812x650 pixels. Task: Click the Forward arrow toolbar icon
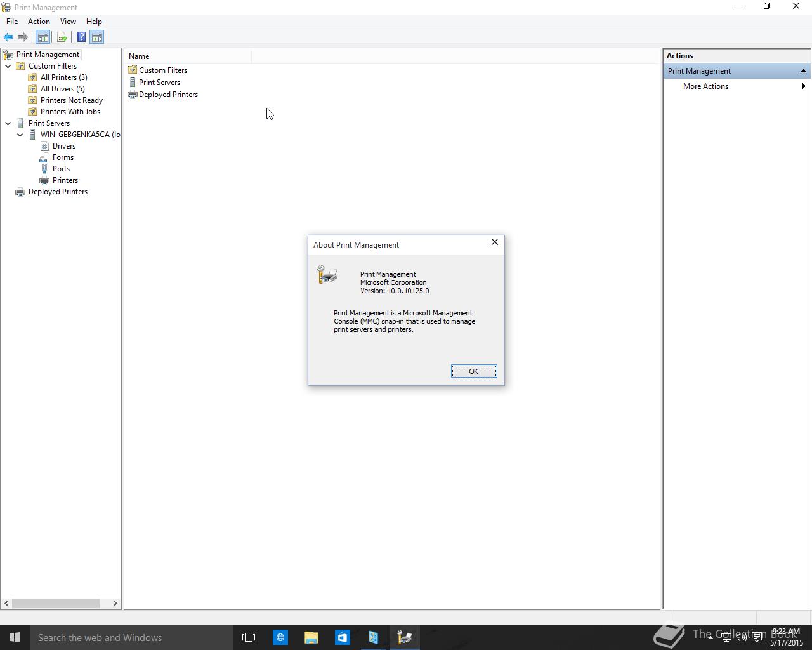[x=23, y=37]
